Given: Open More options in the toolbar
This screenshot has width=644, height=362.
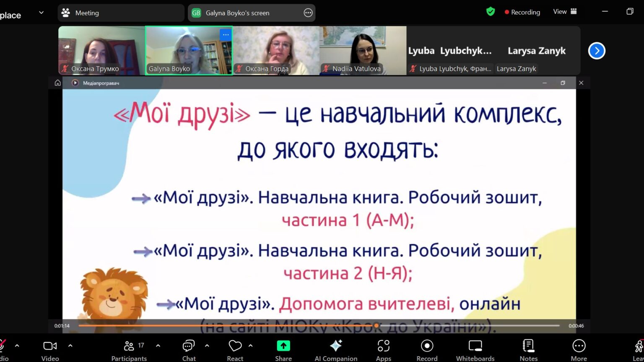Looking at the screenshot, I should coord(579,346).
